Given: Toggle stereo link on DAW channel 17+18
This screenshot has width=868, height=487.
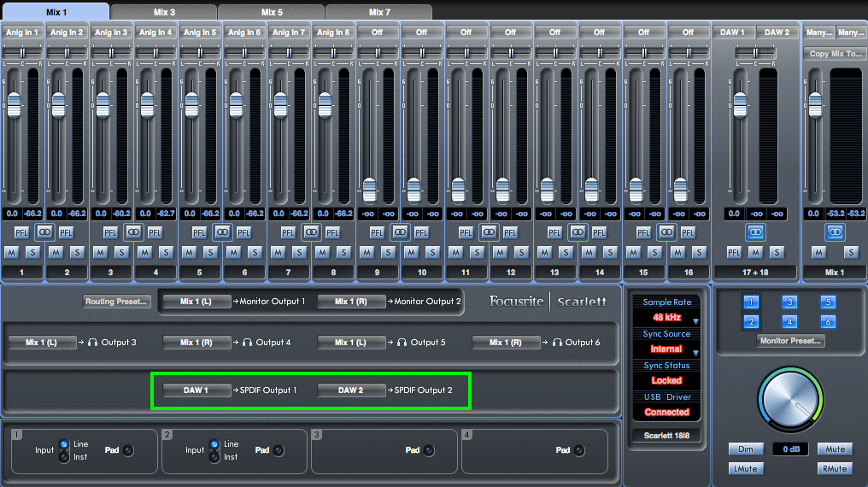Looking at the screenshot, I should [755, 232].
